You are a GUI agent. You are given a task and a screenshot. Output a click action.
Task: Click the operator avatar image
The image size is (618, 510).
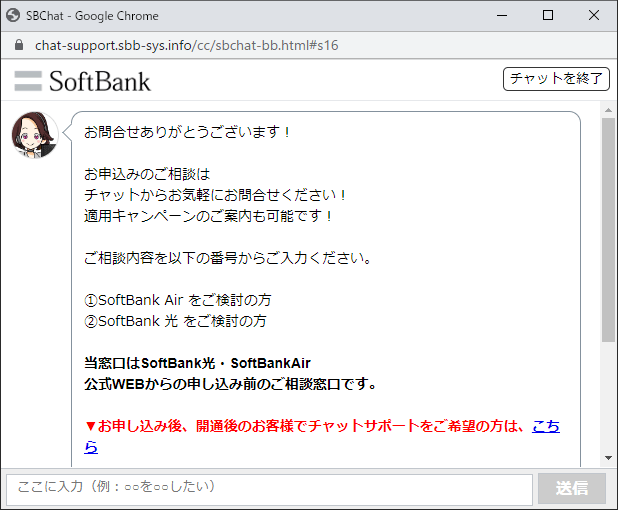[35, 135]
